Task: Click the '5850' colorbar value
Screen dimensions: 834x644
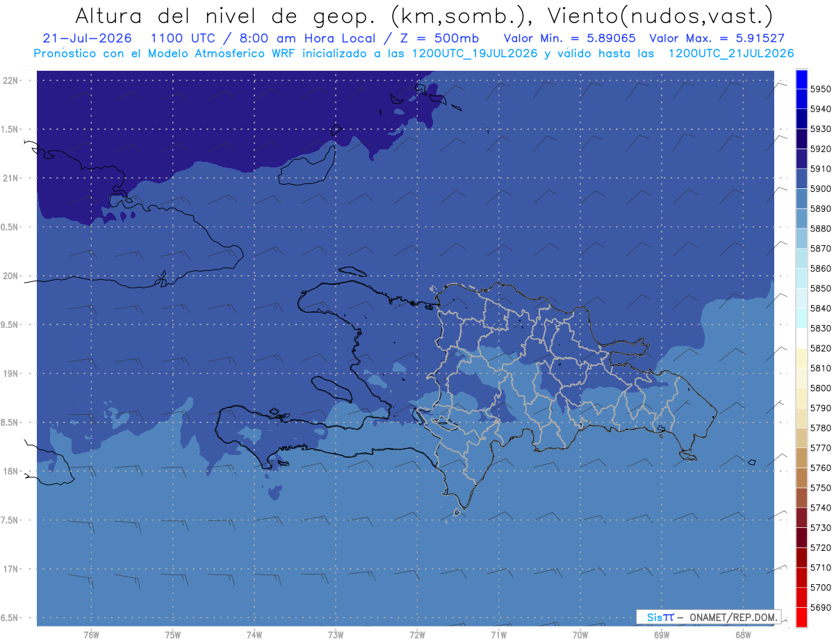Action: coord(820,288)
